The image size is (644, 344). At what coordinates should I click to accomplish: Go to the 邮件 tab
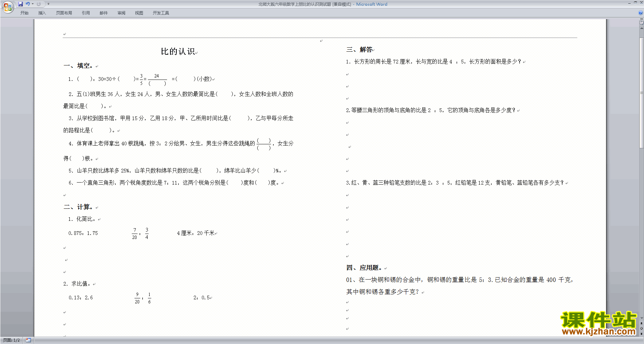104,13
